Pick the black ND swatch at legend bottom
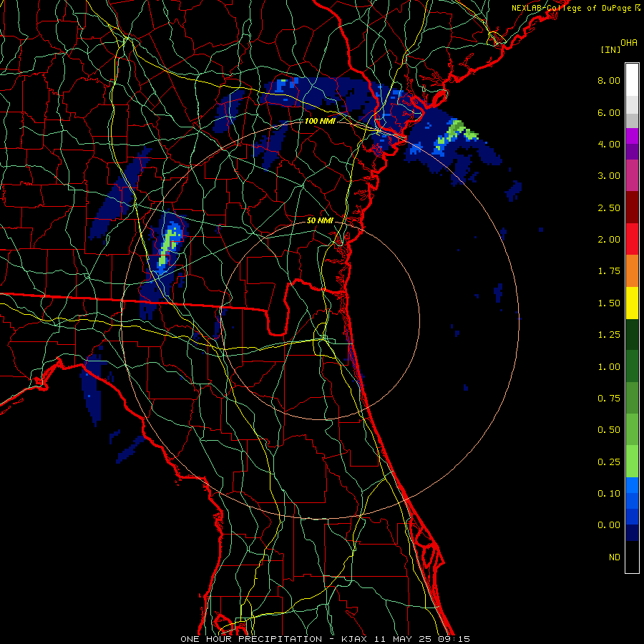 coord(632,557)
